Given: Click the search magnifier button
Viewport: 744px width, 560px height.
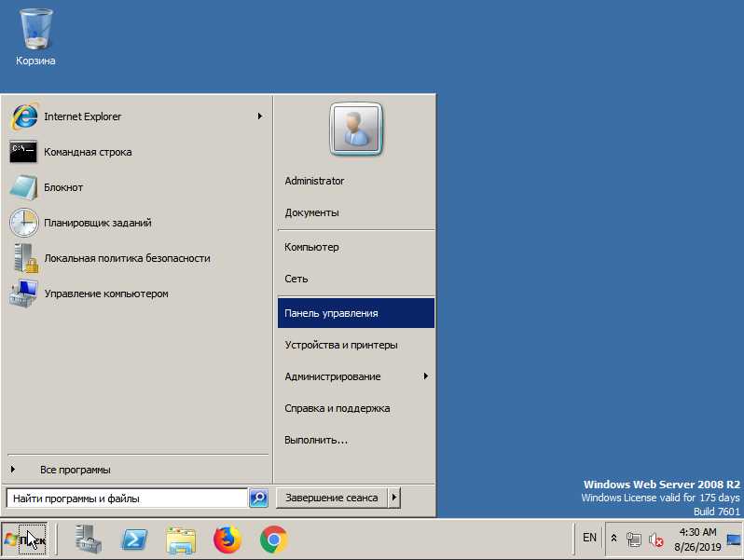Looking at the screenshot, I should click(258, 498).
